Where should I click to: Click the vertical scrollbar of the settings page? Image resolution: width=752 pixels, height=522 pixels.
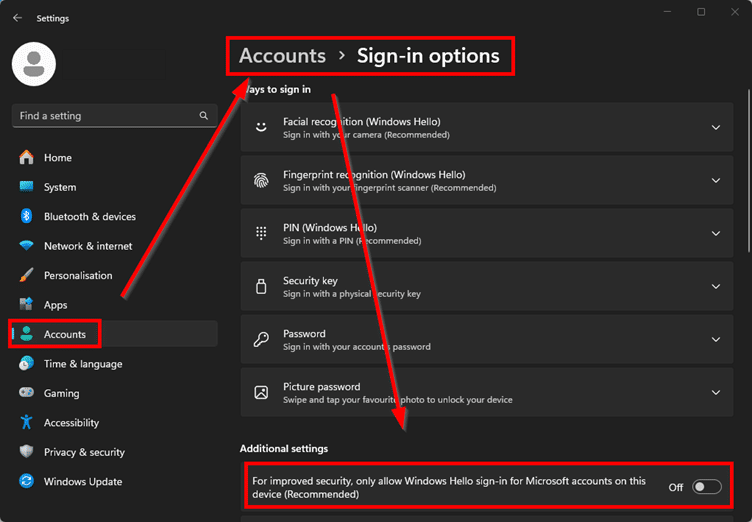click(749, 170)
